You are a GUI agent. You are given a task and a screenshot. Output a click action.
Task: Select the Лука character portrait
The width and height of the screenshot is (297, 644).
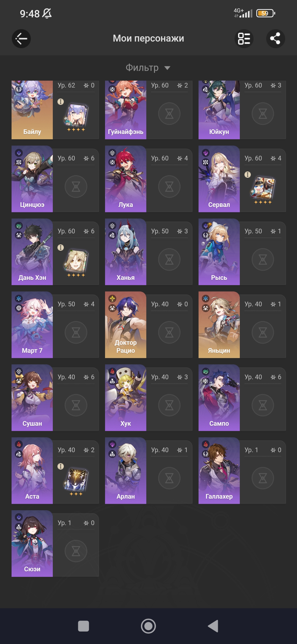(126, 179)
